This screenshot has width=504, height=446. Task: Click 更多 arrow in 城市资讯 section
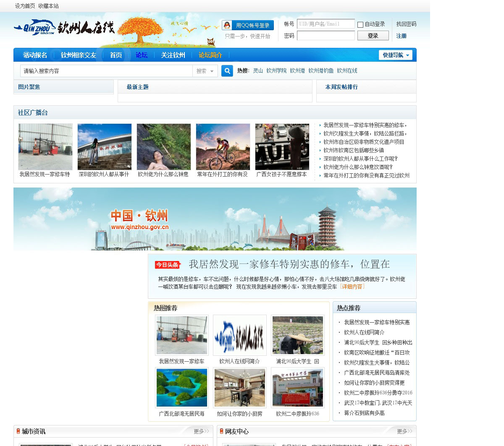(x=203, y=431)
